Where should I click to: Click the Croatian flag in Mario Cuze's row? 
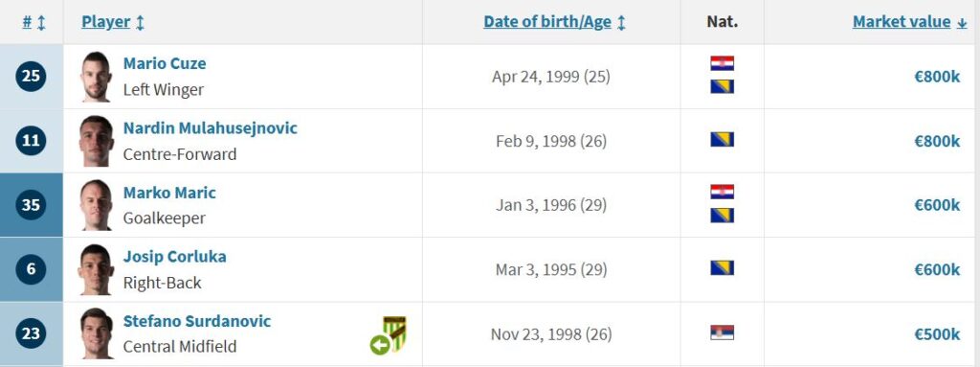click(722, 63)
